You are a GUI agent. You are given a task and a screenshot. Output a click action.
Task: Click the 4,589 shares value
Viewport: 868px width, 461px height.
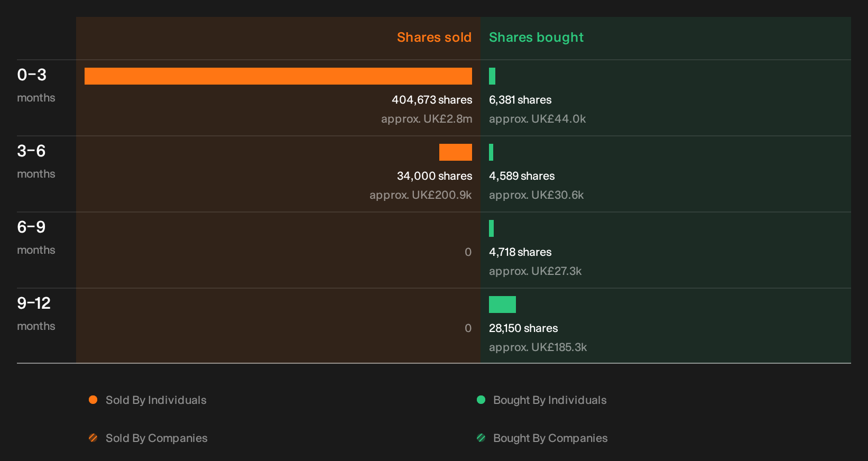tap(522, 176)
